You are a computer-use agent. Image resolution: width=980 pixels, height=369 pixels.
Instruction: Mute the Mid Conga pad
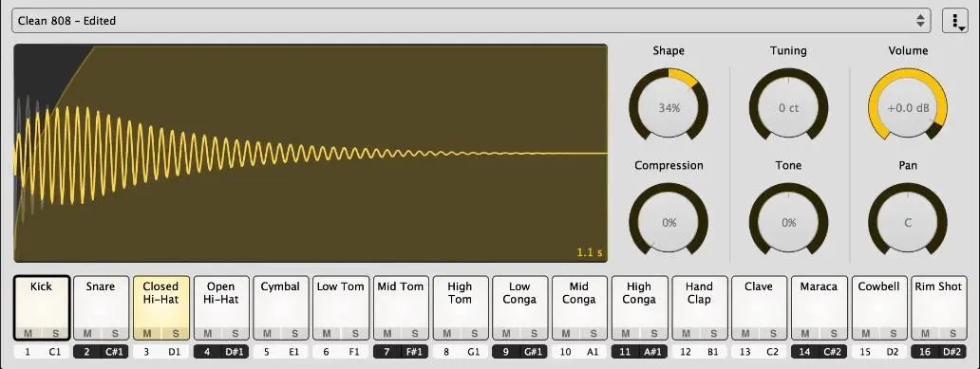(566, 333)
